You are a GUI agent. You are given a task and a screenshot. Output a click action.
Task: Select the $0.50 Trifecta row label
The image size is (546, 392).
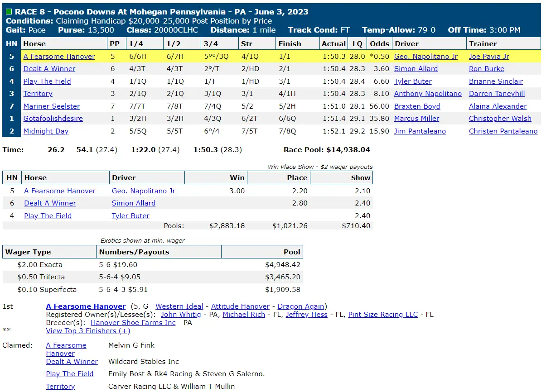click(x=41, y=277)
